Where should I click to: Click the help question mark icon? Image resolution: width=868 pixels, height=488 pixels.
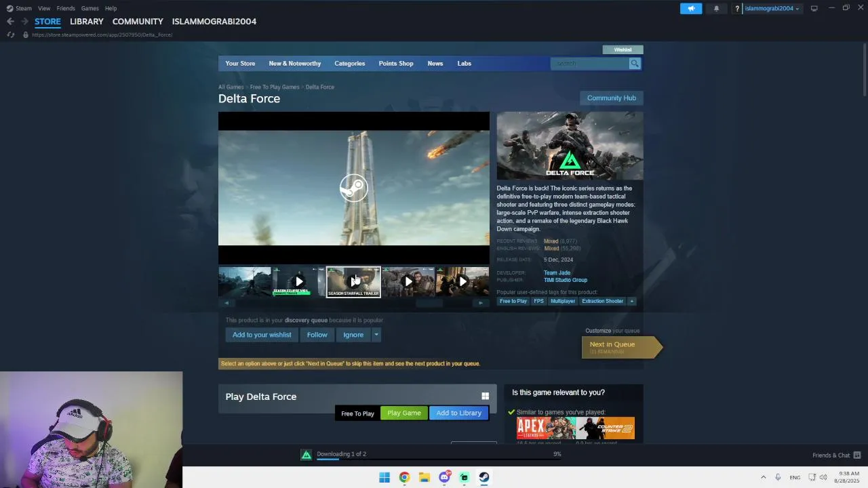pyautogui.click(x=737, y=9)
